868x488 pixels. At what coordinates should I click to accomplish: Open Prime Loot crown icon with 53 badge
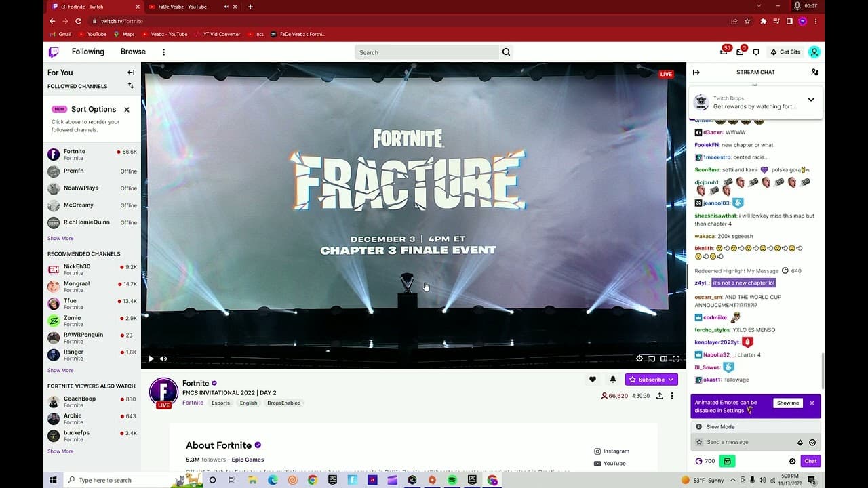click(724, 52)
